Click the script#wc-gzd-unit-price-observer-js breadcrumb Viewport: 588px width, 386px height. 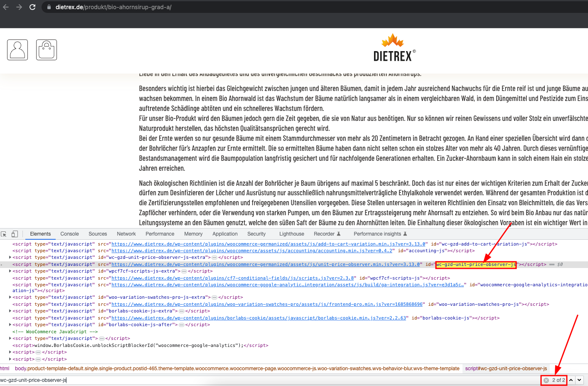pos(506,369)
